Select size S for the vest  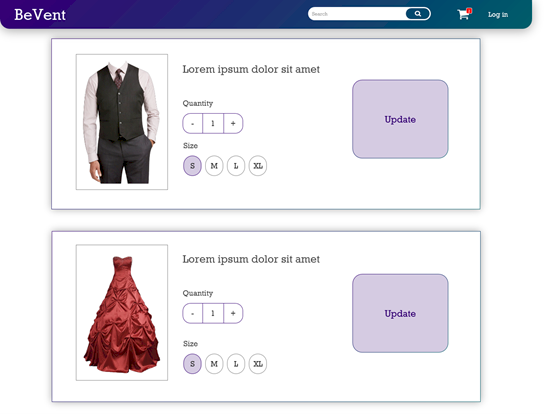(192, 166)
